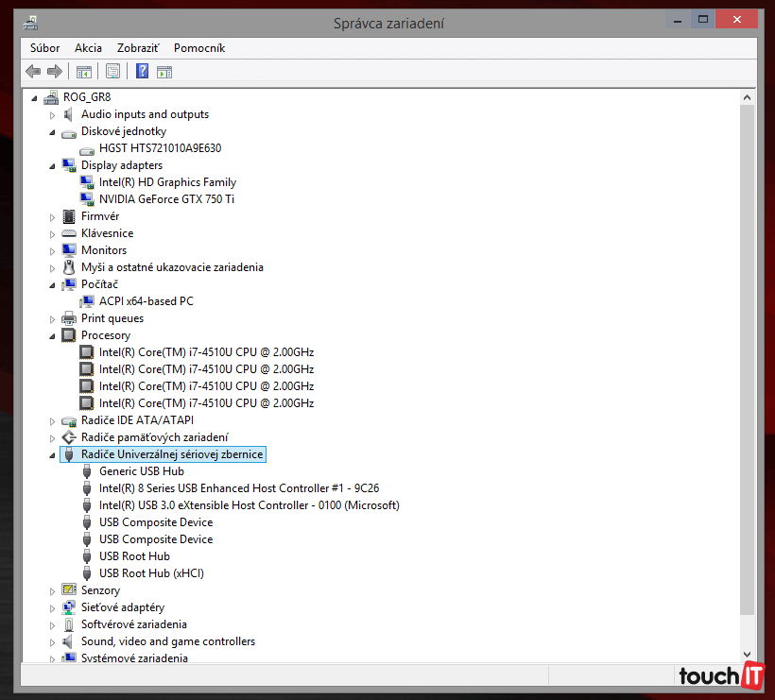This screenshot has height=700, width=775.
Task: Expand the Klávesnice category
Action: [x=53, y=233]
